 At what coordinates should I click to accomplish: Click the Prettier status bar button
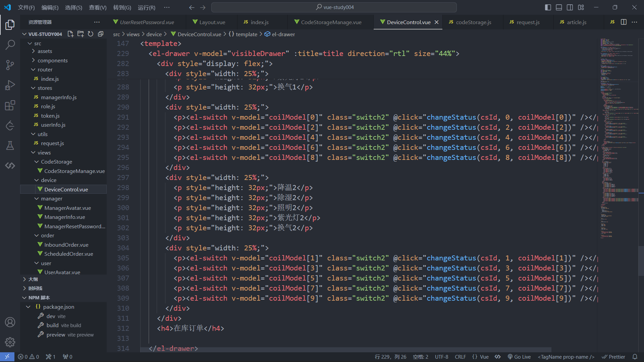613,357
